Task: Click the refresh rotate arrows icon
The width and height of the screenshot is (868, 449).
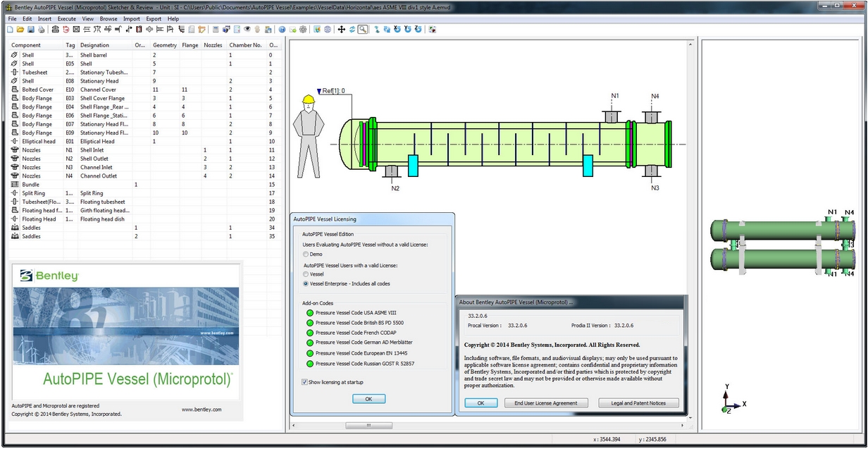Action: 352,30
